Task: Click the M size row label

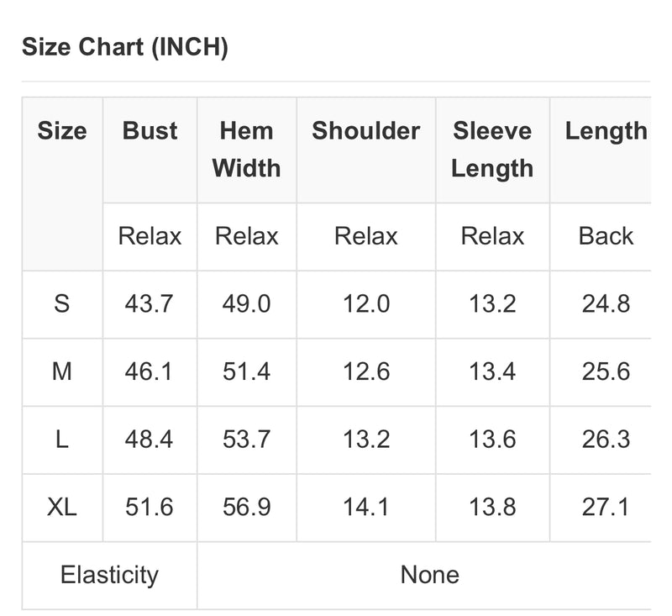Action: point(61,371)
